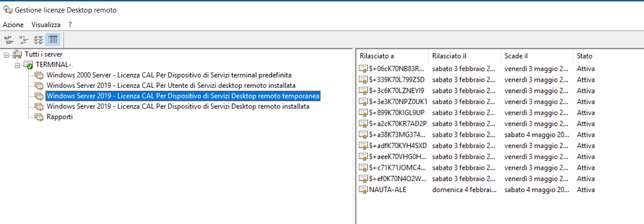Image resolution: width=644 pixels, height=224 pixels.
Task: Select the $+ef0K70N4O2W... license row
Action: coord(477,179)
